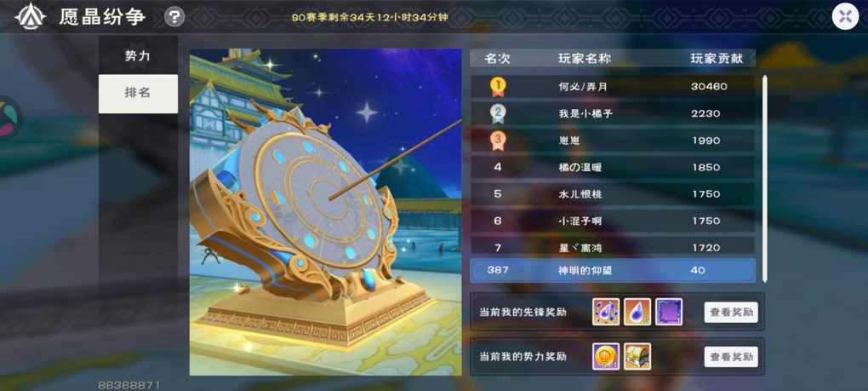Tap the treasure chest faction reward icon
The width and height of the screenshot is (868, 391).
637,357
